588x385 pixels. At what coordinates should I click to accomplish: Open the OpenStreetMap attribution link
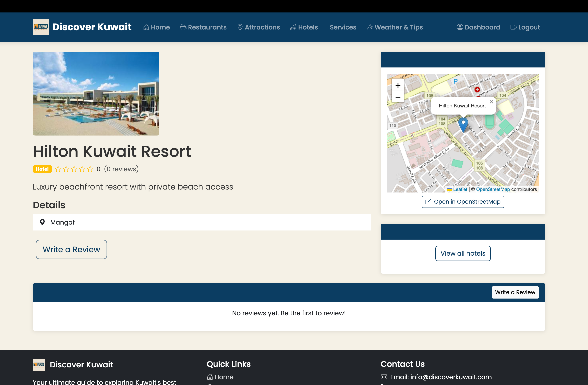pos(493,189)
